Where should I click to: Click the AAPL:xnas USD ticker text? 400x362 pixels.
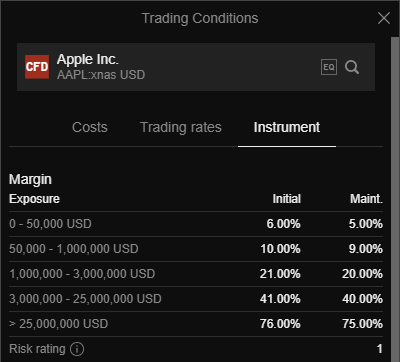tap(101, 75)
